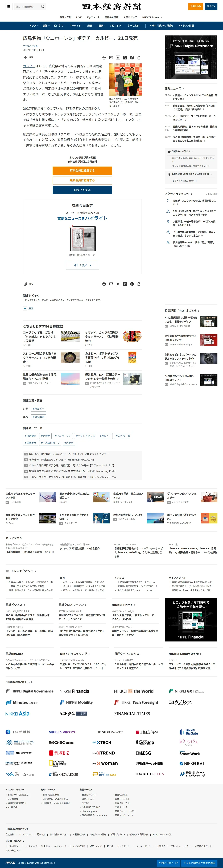Open the 速報ニュース section heading
This screenshot has width=223, height=868.
(174, 89)
